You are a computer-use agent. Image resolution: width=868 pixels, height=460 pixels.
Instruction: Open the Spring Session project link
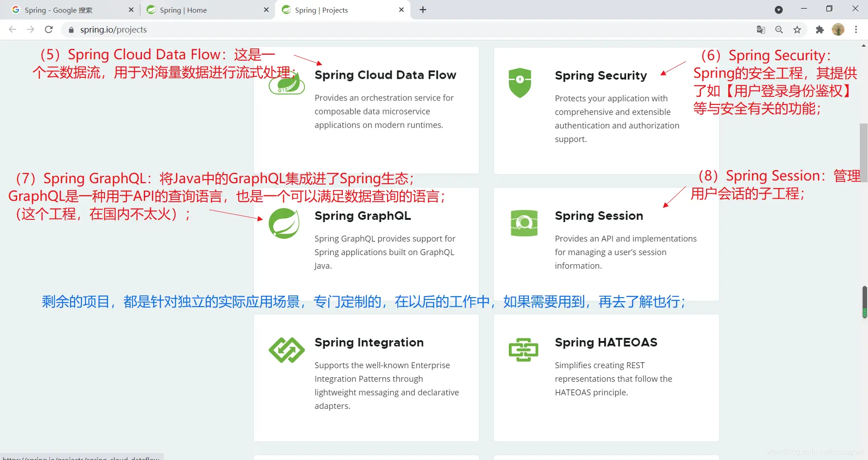[599, 216]
